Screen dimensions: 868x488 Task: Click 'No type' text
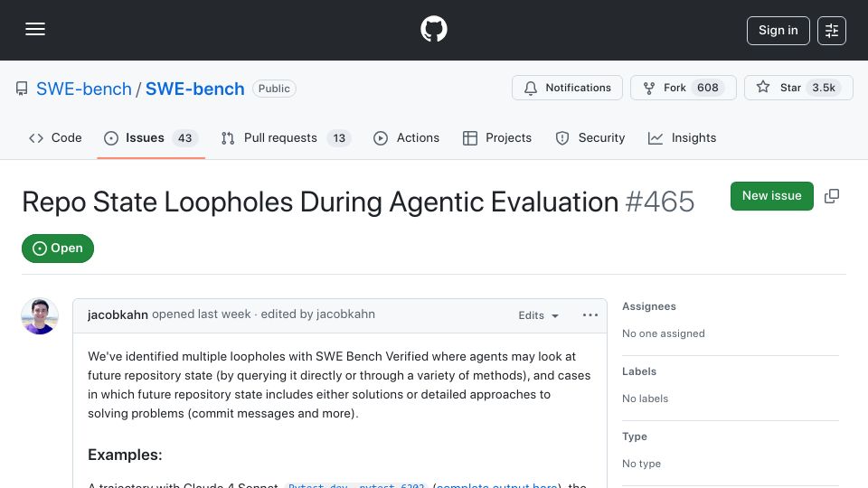tap(641, 464)
